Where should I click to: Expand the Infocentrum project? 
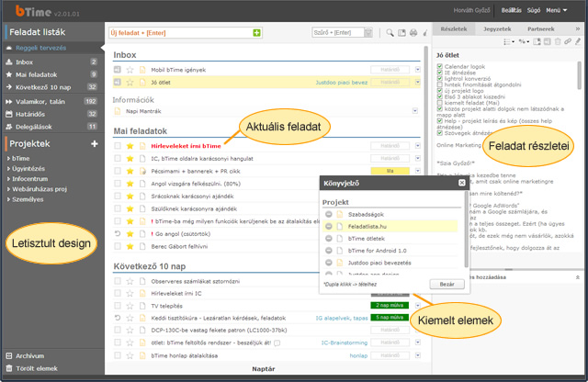pos(8,179)
